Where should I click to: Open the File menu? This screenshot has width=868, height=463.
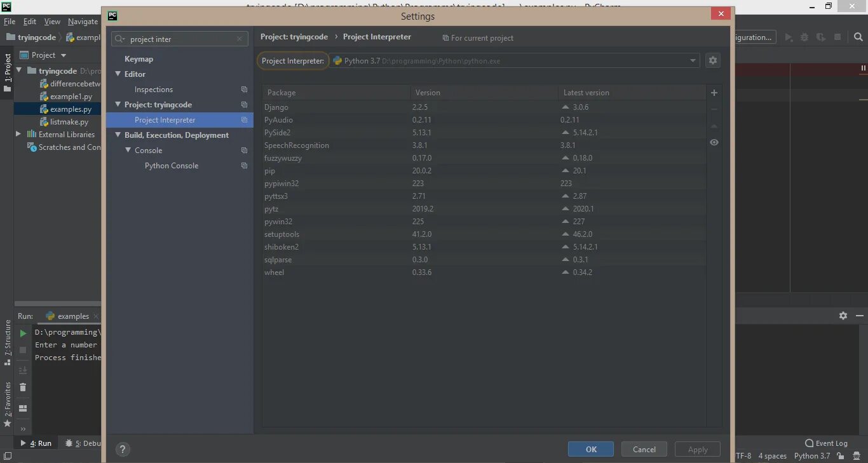click(x=10, y=22)
